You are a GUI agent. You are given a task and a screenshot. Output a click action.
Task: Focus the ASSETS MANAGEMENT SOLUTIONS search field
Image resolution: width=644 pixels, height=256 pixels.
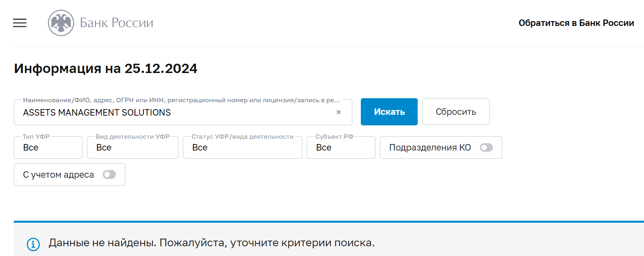coord(183,112)
